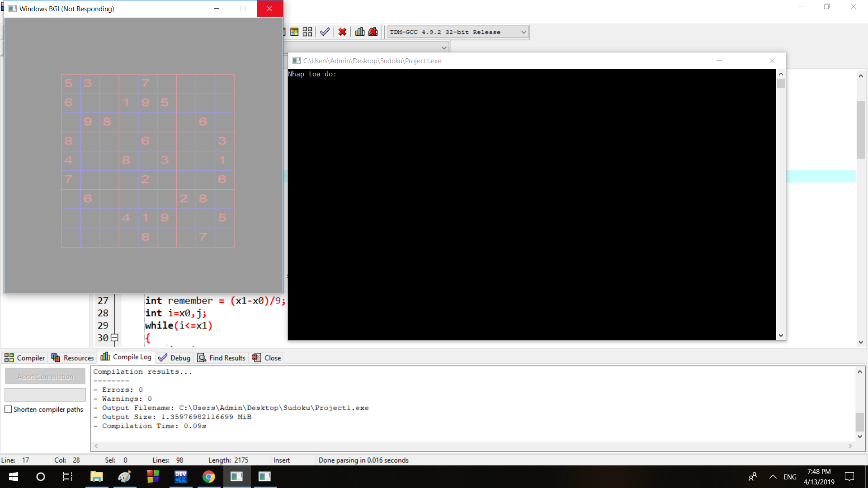The height and width of the screenshot is (488, 868).
Task: Click the Delete Profiling Information toolbar icon
Action: (373, 32)
